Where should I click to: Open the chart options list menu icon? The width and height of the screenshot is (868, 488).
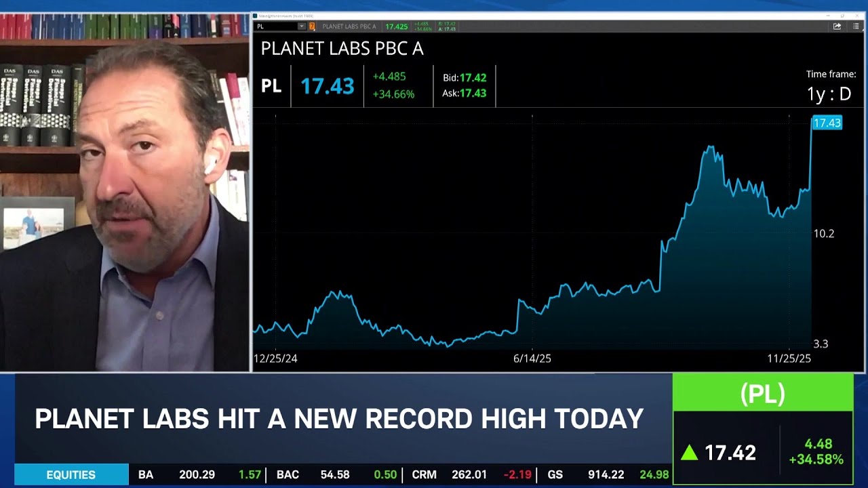tap(856, 26)
